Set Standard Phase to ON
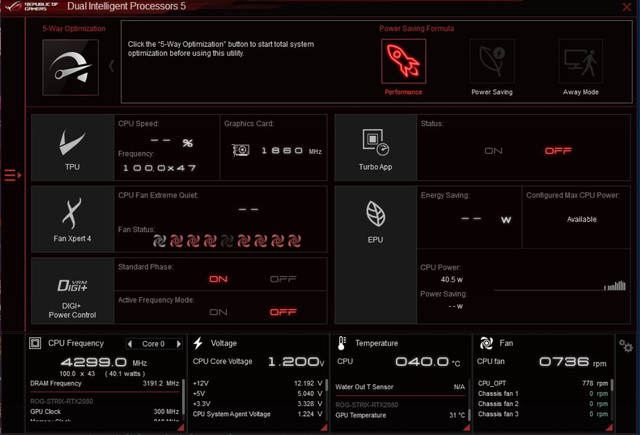The image size is (640, 435). (218, 279)
